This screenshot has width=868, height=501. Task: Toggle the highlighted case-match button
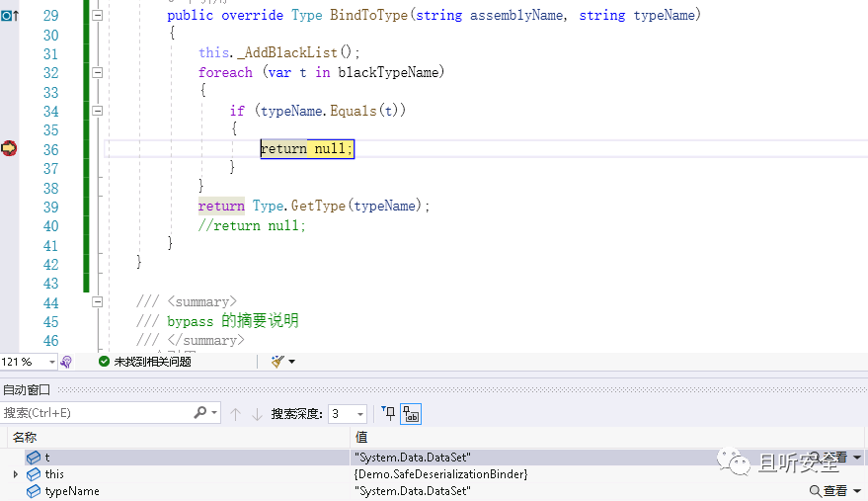pyautogui.click(x=412, y=414)
